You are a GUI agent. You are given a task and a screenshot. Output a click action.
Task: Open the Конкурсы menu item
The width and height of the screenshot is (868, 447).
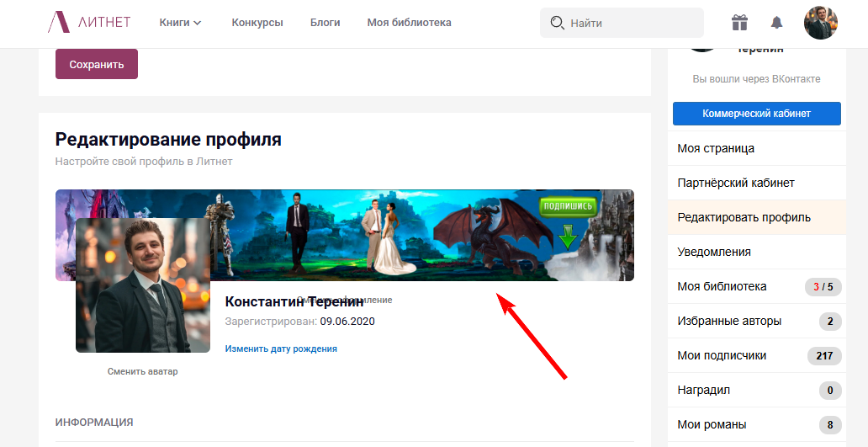[257, 23]
